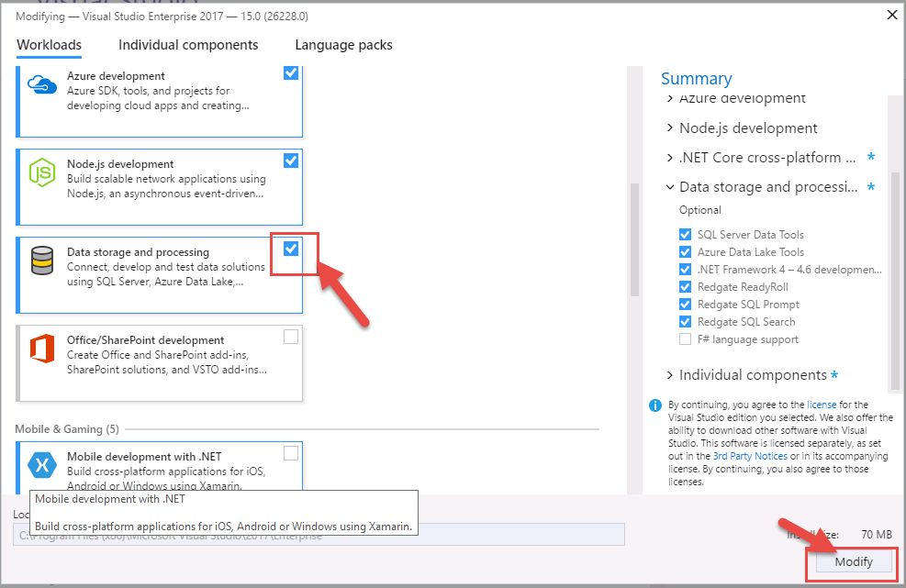
Task: Open the Individual components tab
Action: pyautogui.click(x=188, y=45)
